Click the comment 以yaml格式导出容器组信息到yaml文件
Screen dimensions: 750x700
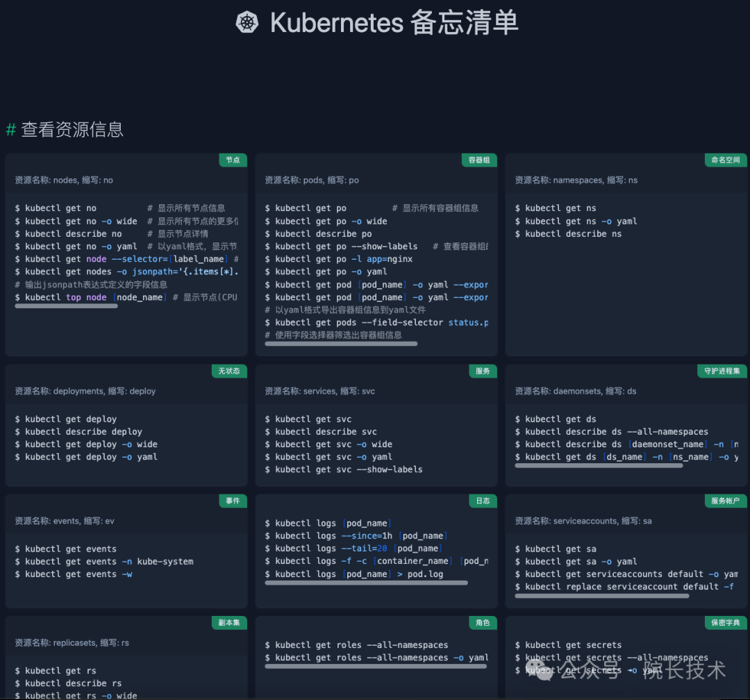pos(345,310)
